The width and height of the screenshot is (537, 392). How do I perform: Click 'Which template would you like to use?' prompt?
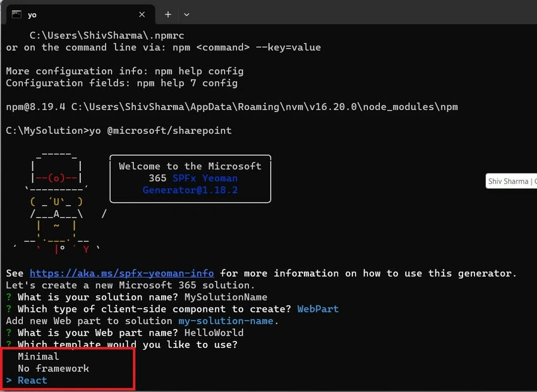coord(128,345)
